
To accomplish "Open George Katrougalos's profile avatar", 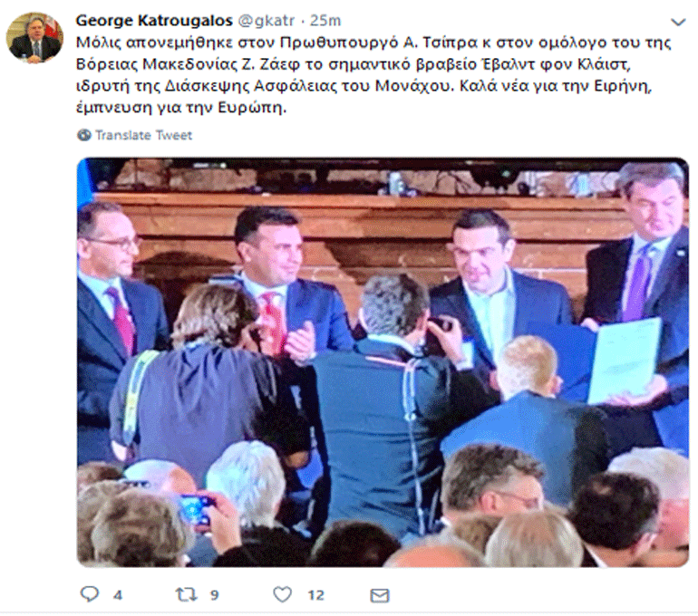I will pyautogui.click(x=34, y=37).
